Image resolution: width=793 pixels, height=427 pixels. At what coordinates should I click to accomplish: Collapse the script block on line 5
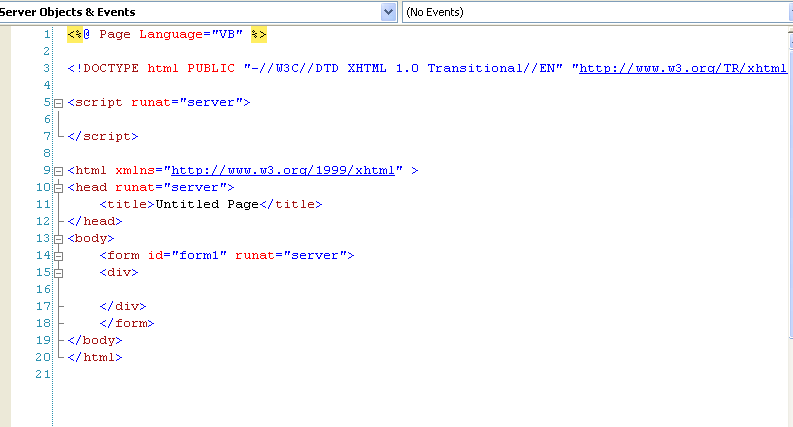coord(59,103)
